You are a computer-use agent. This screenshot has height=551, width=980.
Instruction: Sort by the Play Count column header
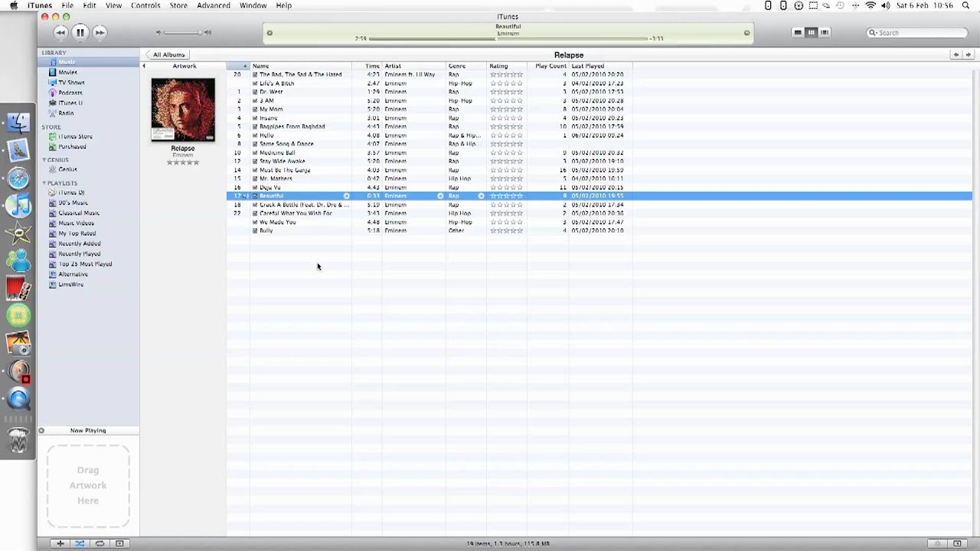coord(547,66)
